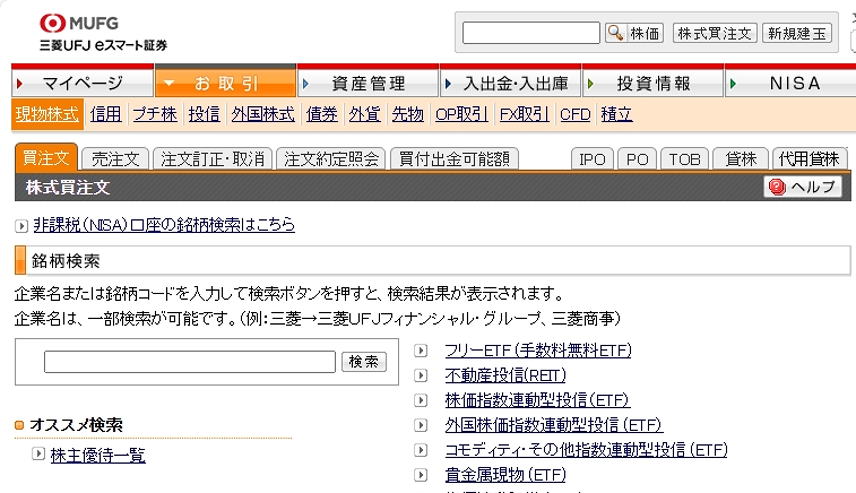The image size is (856, 493).
Task: Click the magnifier stock price search icon
Action: tap(615, 33)
